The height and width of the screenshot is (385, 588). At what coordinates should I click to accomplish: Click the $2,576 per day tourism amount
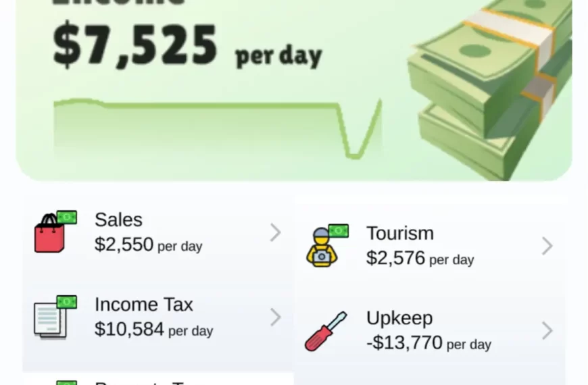(x=420, y=259)
